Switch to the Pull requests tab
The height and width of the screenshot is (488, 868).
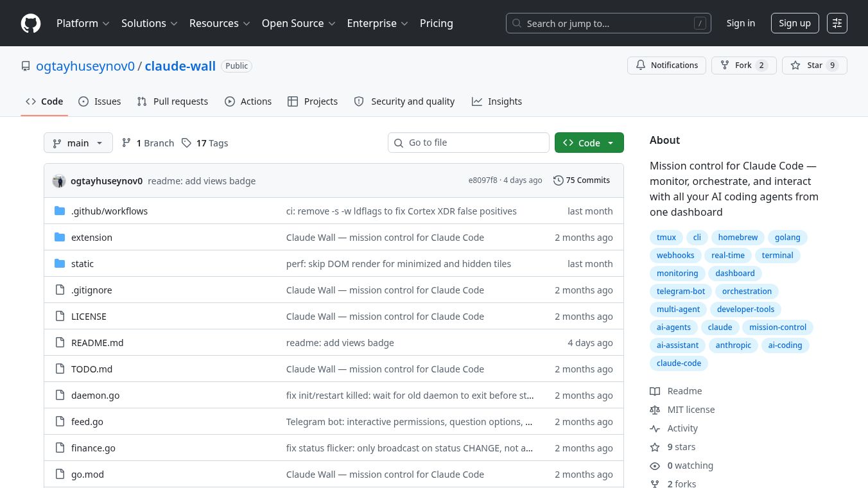[173, 101]
